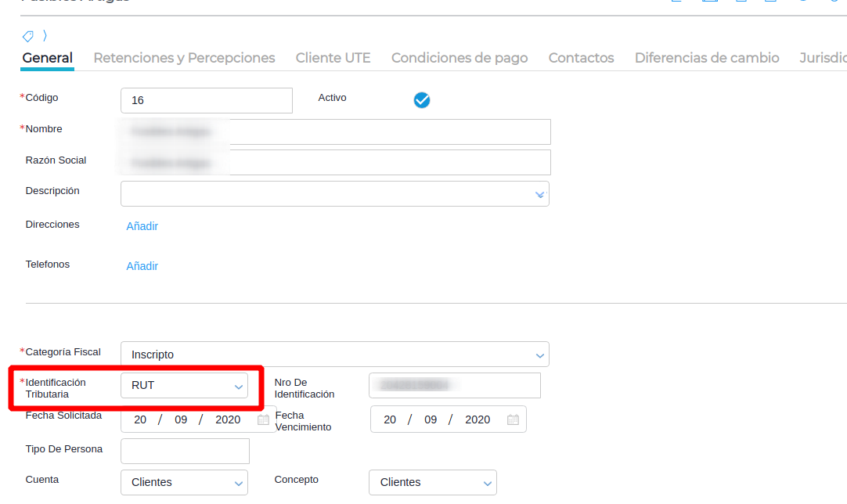Open the Cuenta Clientes dropdown
This screenshot has height=504, width=847.
(x=184, y=482)
